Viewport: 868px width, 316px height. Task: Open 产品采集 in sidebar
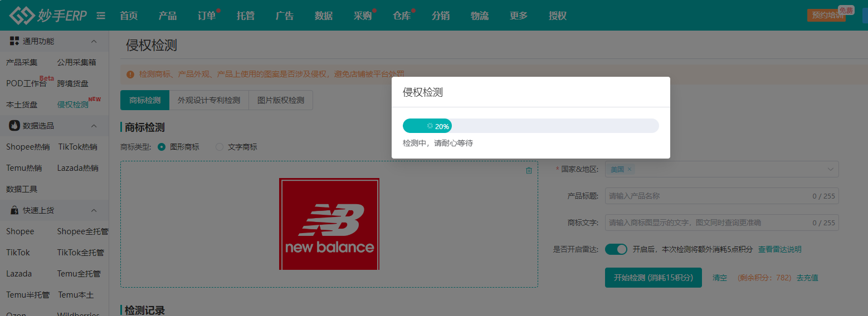coord(22,62)
